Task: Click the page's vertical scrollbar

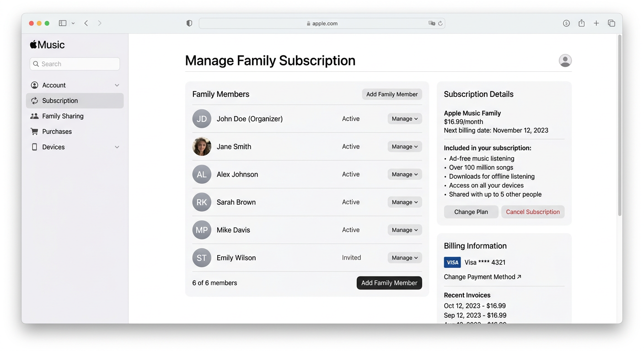Action: pyautogui.click(x=620, y=125)
